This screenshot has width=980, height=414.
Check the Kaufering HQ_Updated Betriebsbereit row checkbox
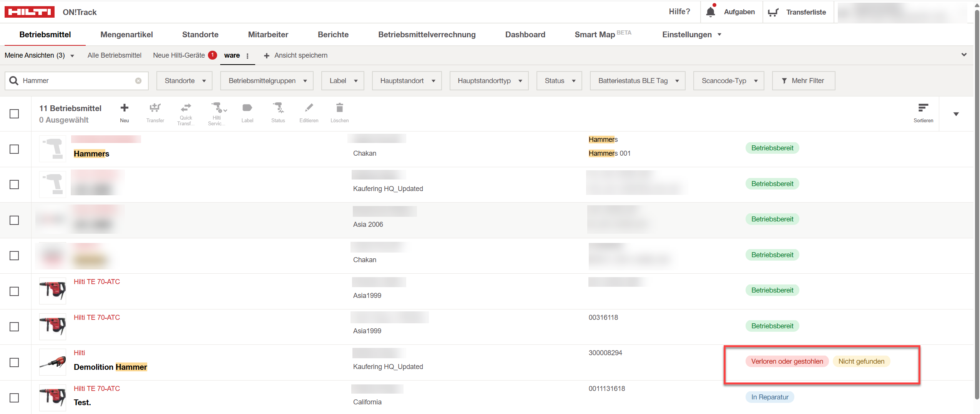(x=14, y=185)
